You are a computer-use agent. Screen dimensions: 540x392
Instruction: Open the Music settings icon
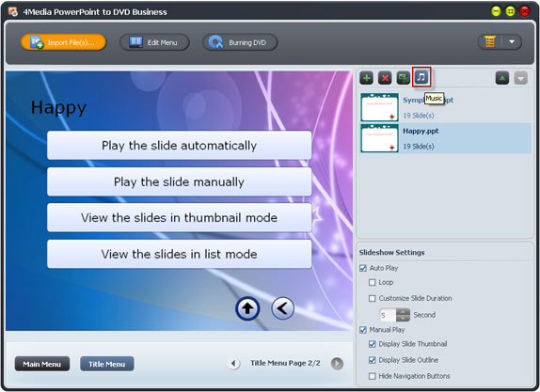(x=421, y=77)
